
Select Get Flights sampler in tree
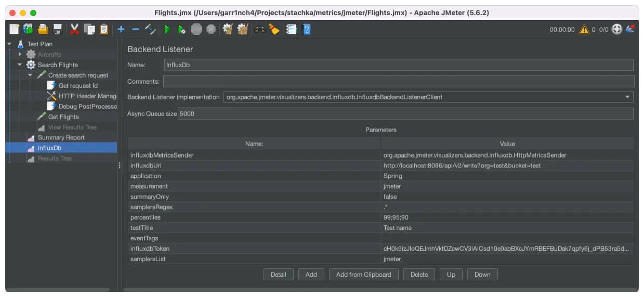pyautogui.click(x=63, y=117)
